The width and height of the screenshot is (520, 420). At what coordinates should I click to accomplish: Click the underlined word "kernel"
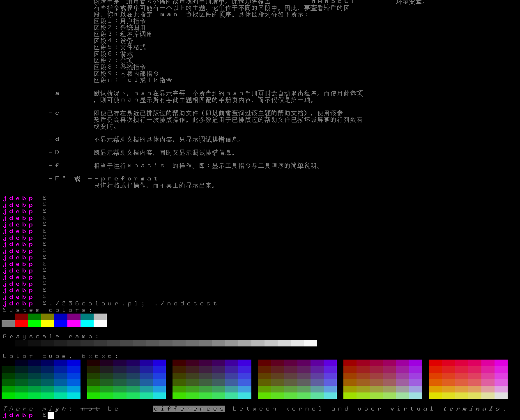(x=304, y=409)
